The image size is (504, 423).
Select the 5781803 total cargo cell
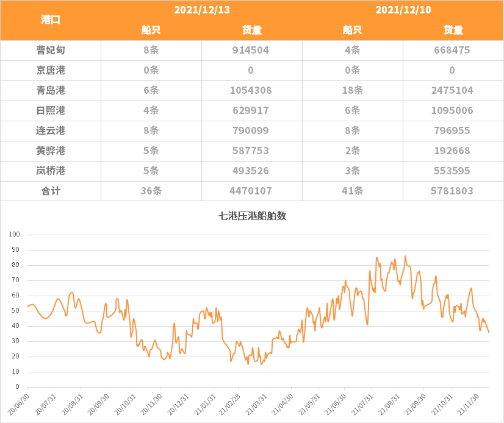click(x=452, y=191)
